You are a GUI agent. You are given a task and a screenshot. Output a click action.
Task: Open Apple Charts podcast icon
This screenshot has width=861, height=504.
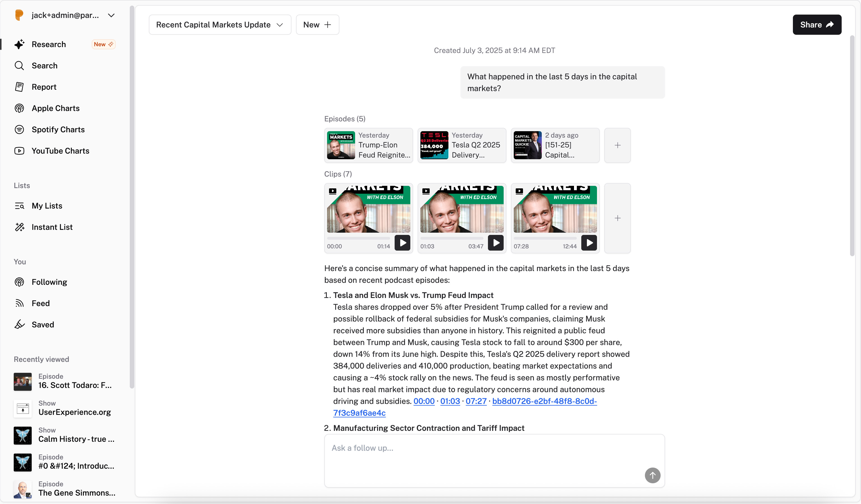[19, 108]
